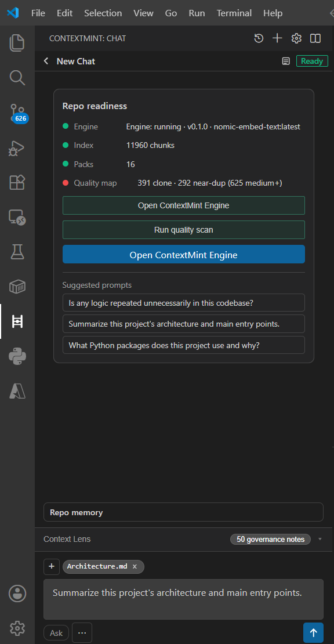Open the Run menu
The image size is (334, 644).
tap(197, 13)
